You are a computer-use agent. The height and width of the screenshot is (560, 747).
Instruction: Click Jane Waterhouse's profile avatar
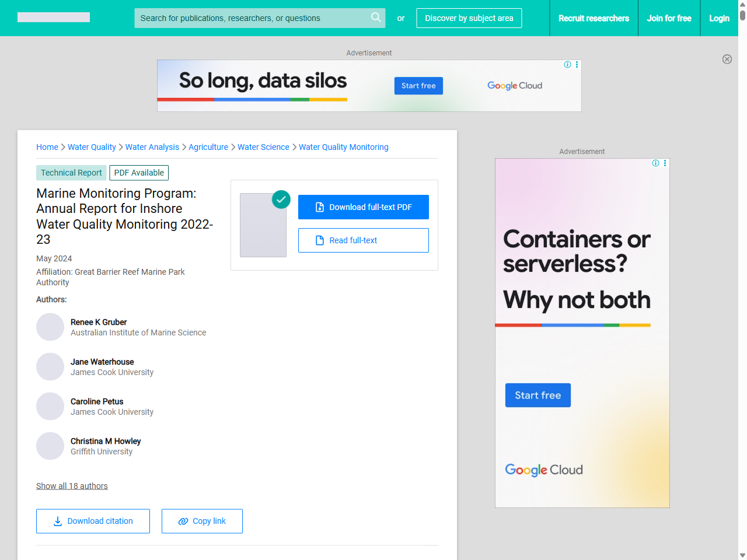(x=50, y=367)
